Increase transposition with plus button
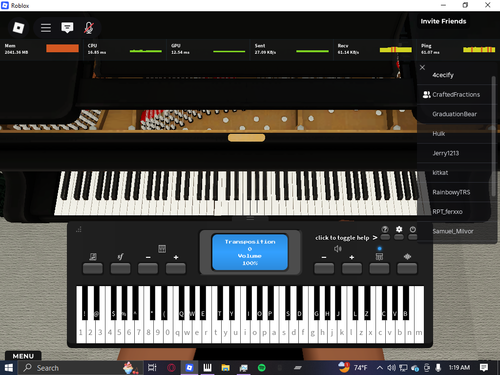The image size is (500, 375). pos(176,268)
